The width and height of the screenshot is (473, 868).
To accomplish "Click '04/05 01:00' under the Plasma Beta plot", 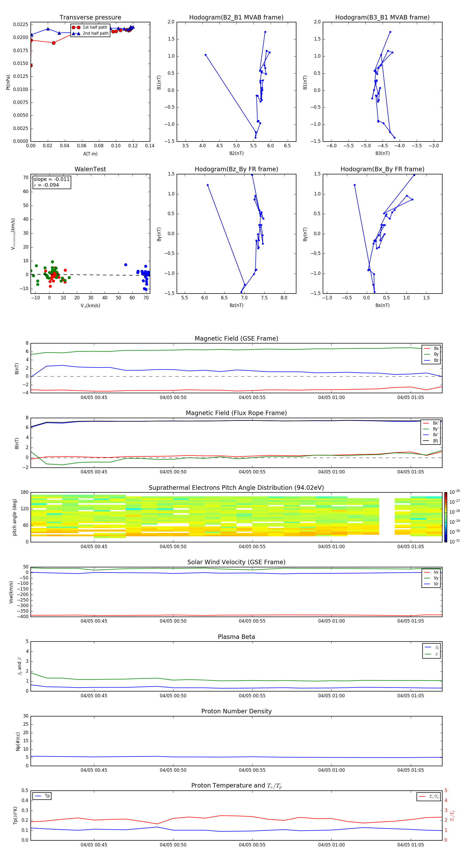I will (332, 696).
